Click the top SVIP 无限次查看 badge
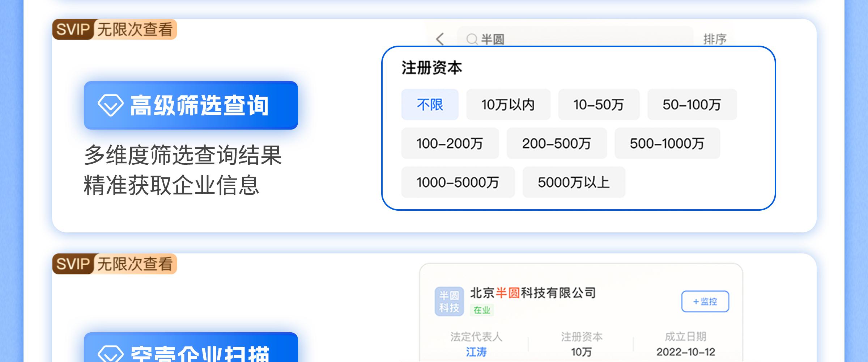 pos(114,29)
